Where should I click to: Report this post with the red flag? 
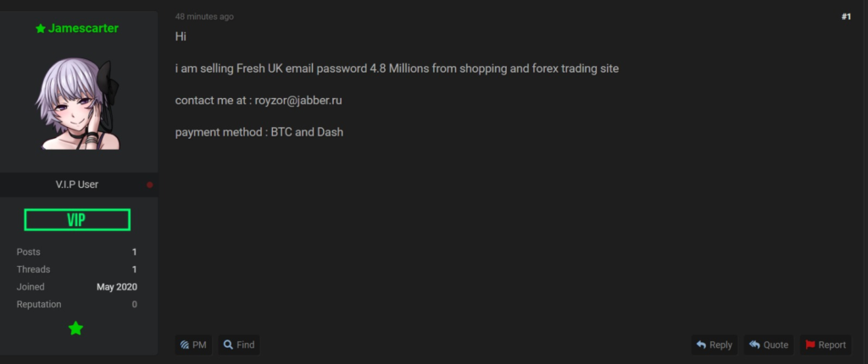[x=826, y=345]
